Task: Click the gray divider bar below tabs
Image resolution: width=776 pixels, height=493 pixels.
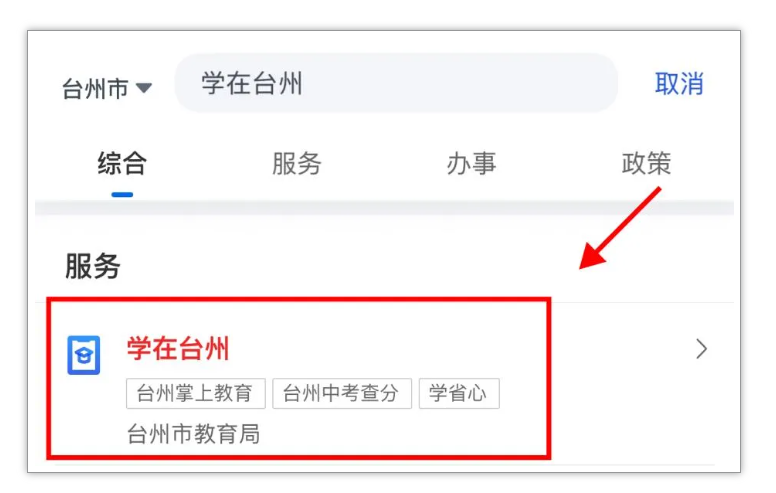Action: (x=384, y=208)
